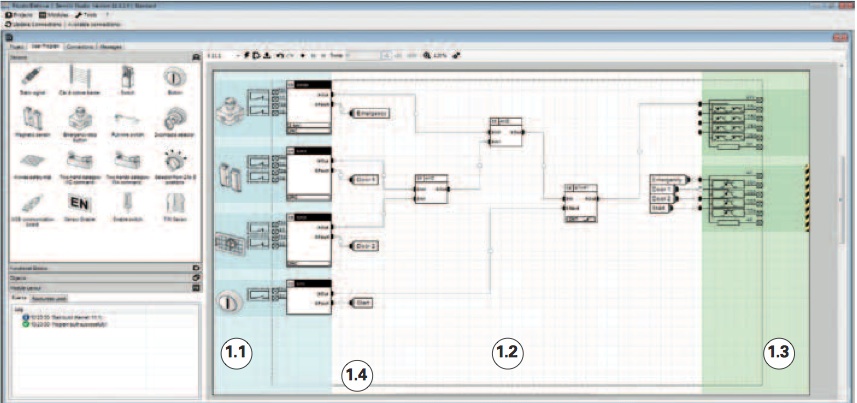This screenshot has width=857, height=403.
Task: Click the zoom magnifier icon in toolbar
Action: (x=427, y=55)
